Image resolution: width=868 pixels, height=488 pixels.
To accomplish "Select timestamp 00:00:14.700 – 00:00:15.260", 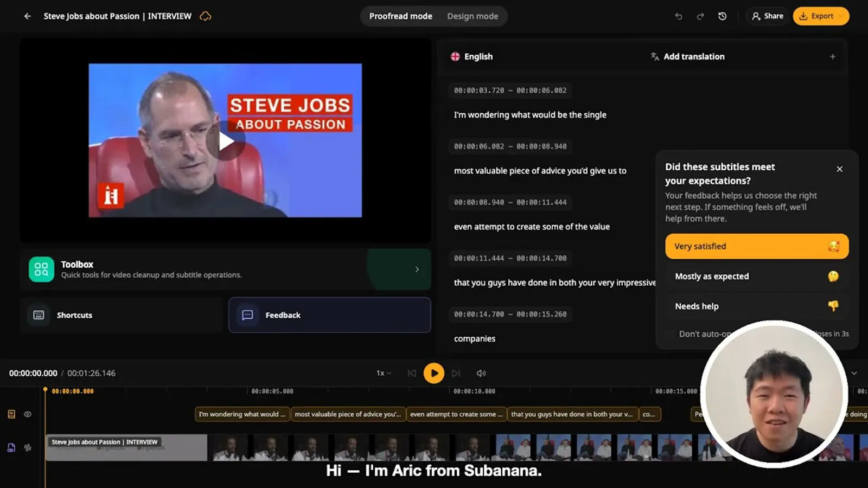I will [510, 314].
